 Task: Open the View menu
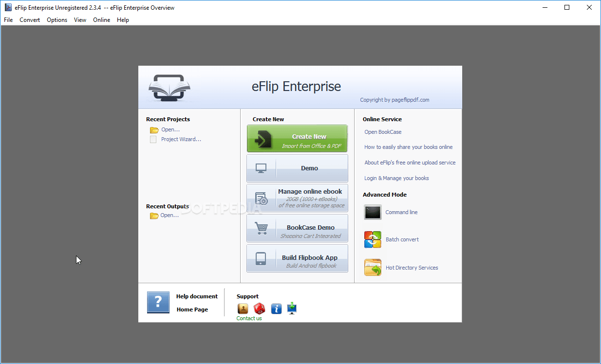[x=80, y=20]
